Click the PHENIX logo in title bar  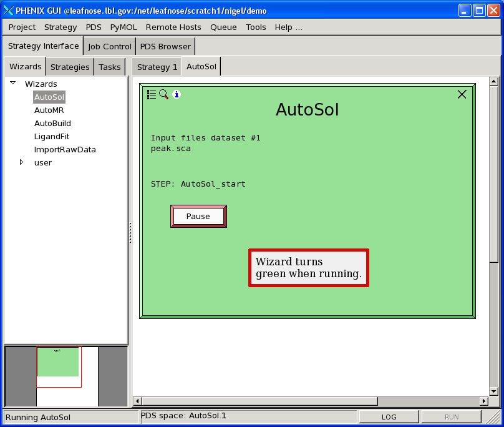coord(8,11)
